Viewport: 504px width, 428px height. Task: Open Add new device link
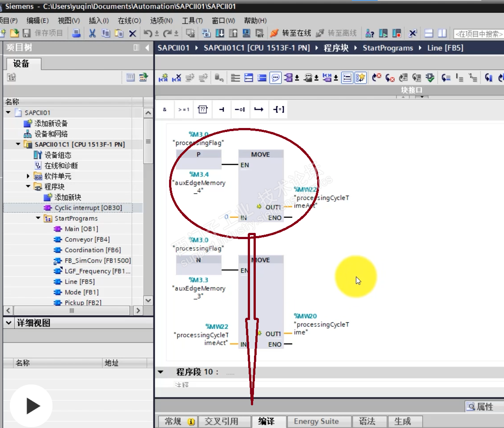[51, 123]
